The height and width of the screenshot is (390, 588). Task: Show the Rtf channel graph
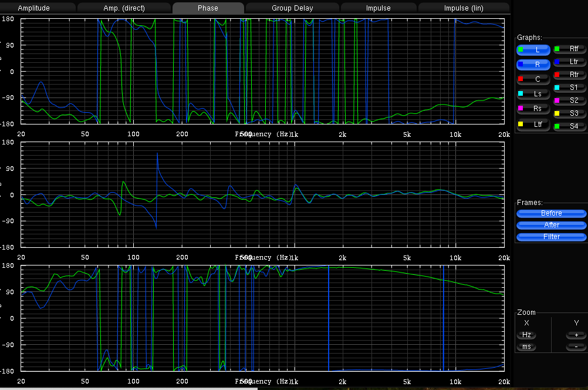(x=569, y=49)
